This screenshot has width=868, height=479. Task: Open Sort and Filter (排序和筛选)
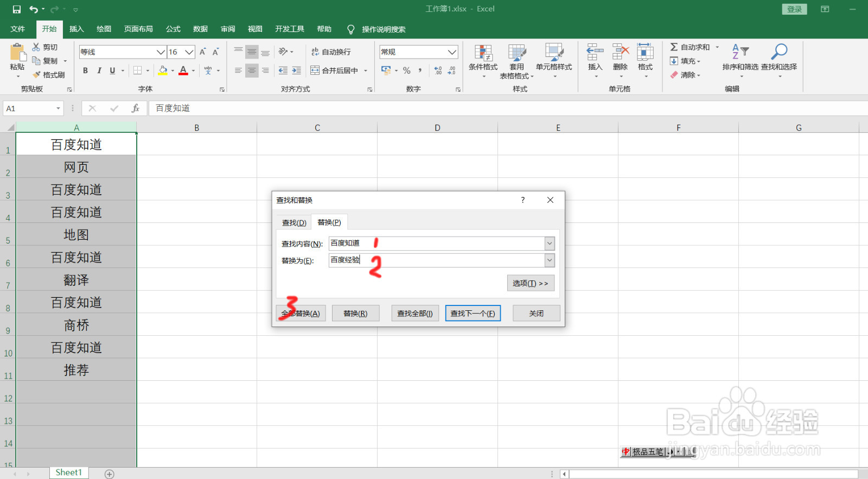pyautogui.click(x=741, y=60)
